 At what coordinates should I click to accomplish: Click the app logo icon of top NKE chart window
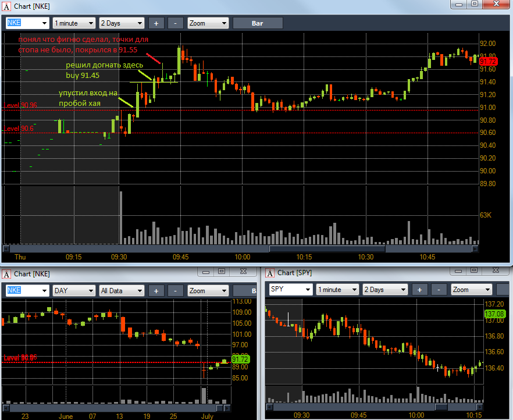point(6,6)
